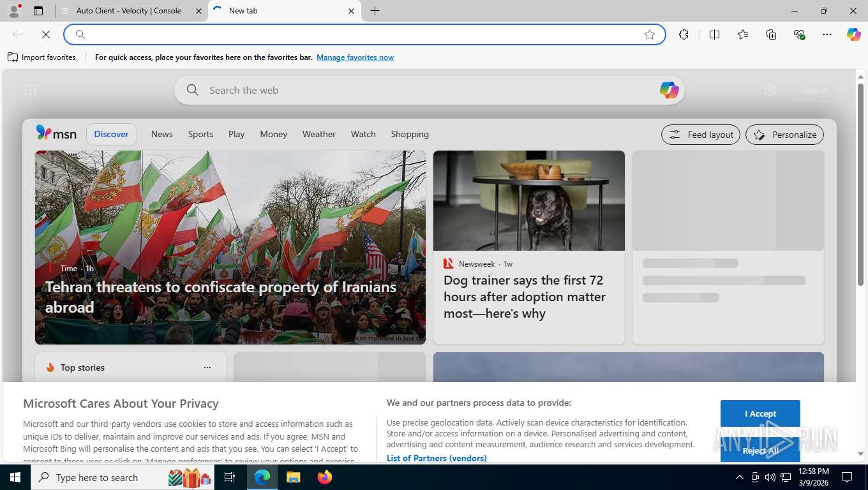Open Top stories more options ellipsis
This screenshot has height=490, width=868.
pyautogui.click(x=207, y=367)
